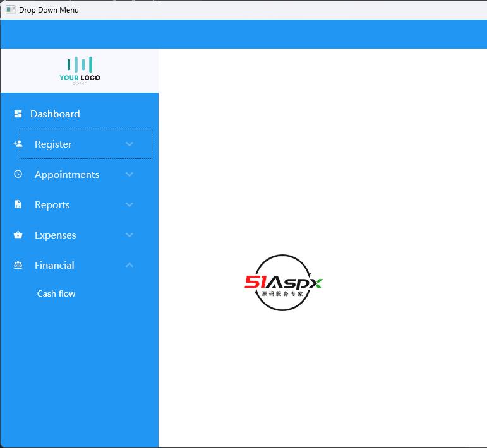Expand the Register chevron arrow
487x448 pixels.
(129, 144)
